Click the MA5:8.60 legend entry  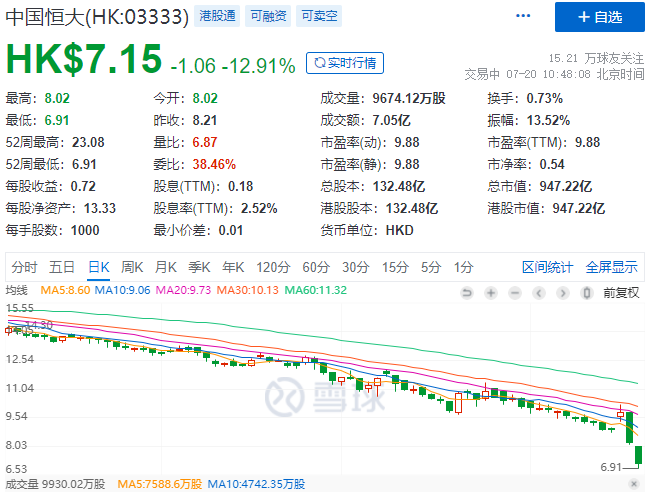click(x=65, y=290)
